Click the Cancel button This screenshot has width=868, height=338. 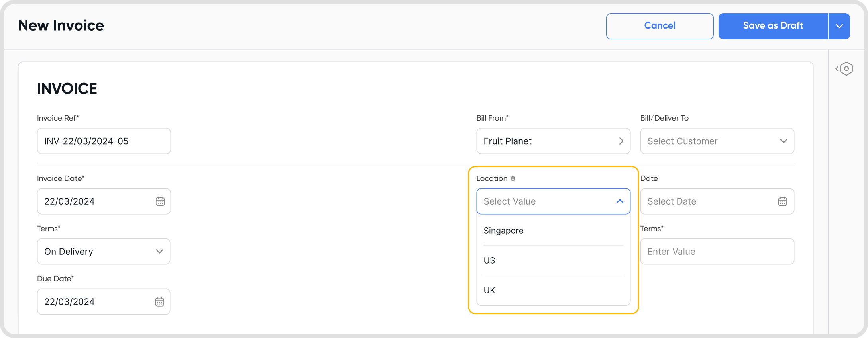coord(660,26)
